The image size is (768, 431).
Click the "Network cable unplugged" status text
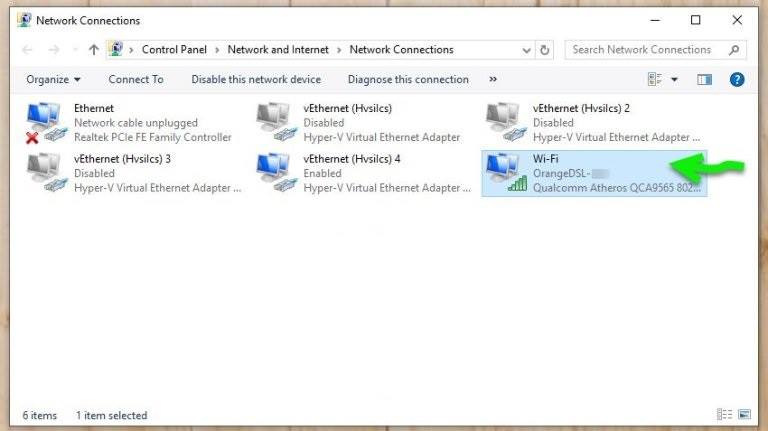coord(136,122)
